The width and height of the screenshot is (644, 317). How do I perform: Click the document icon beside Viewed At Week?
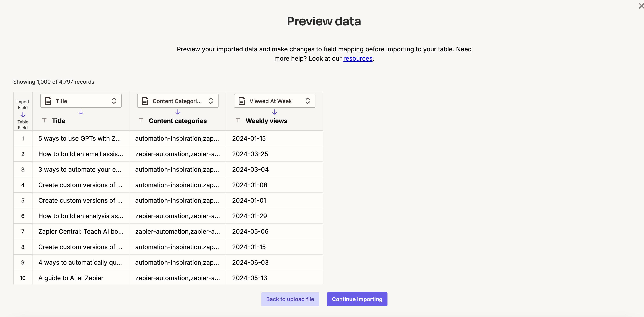point(242,101)
